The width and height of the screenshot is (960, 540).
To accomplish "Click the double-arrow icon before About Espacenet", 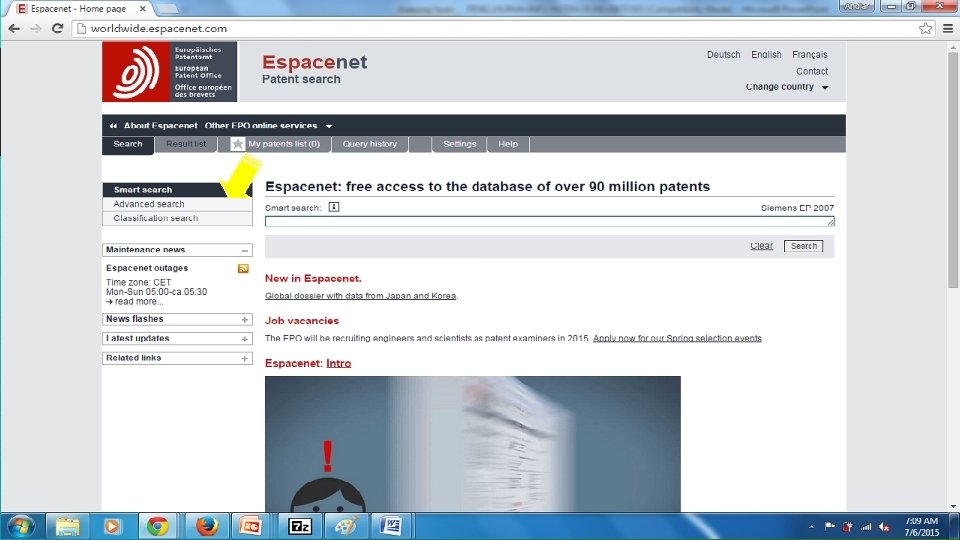I will coord(113,126).
